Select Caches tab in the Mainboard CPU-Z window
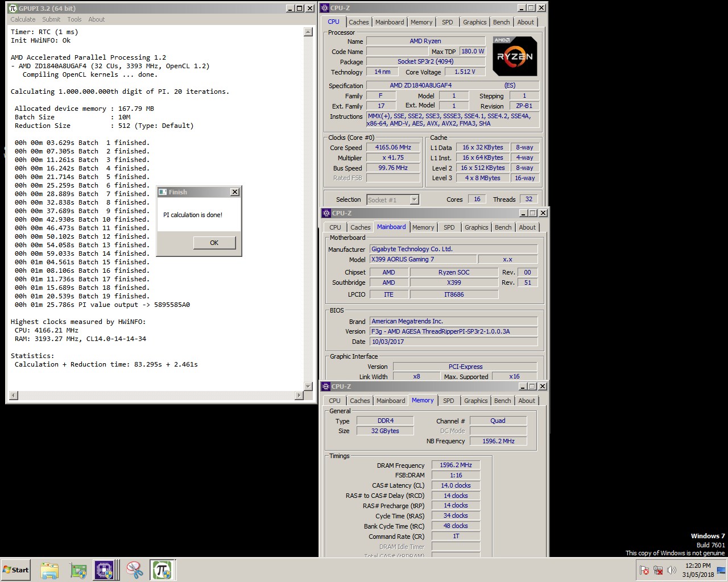Screen dimensions: 728x582 click(x=361, y=227)
